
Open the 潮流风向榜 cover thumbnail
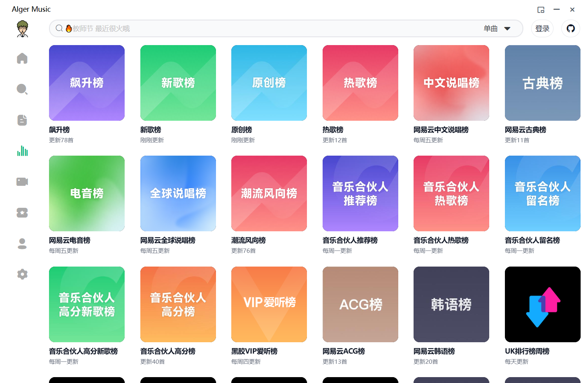tap(269, 193)
